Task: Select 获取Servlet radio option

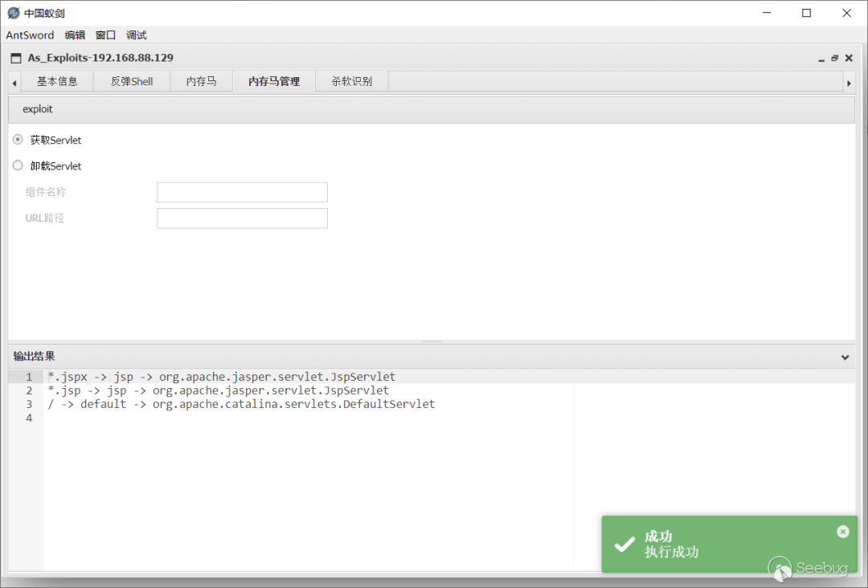Action: [18, 140]
